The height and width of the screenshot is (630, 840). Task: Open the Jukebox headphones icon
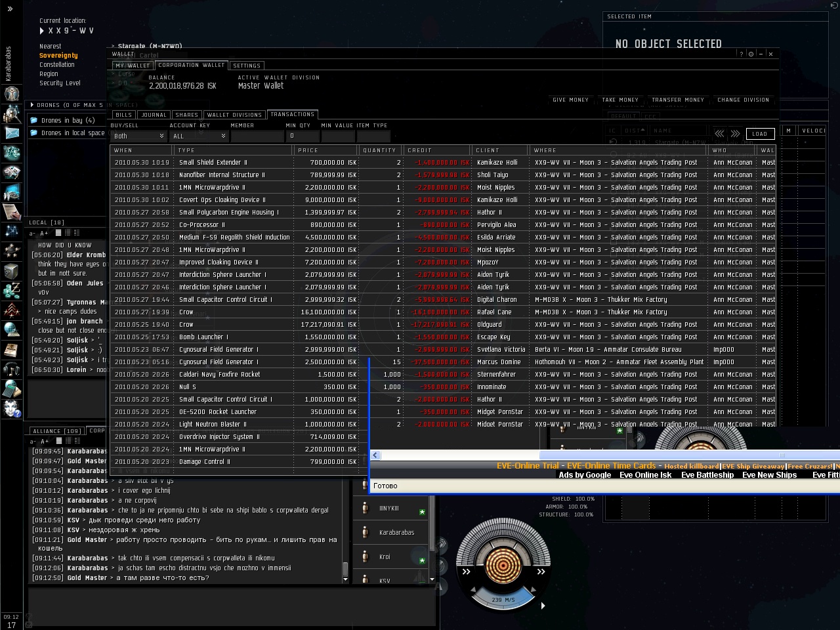(x=12, y=369)
